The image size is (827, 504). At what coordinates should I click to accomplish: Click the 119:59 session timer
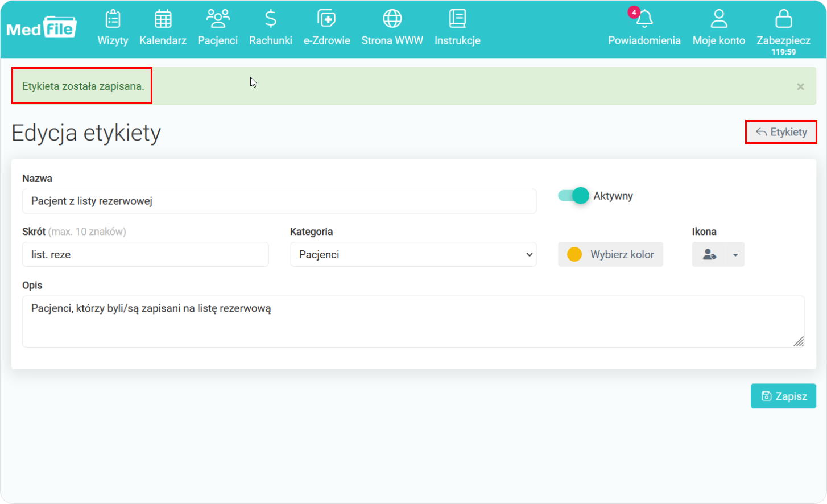(x=783, y=52)
